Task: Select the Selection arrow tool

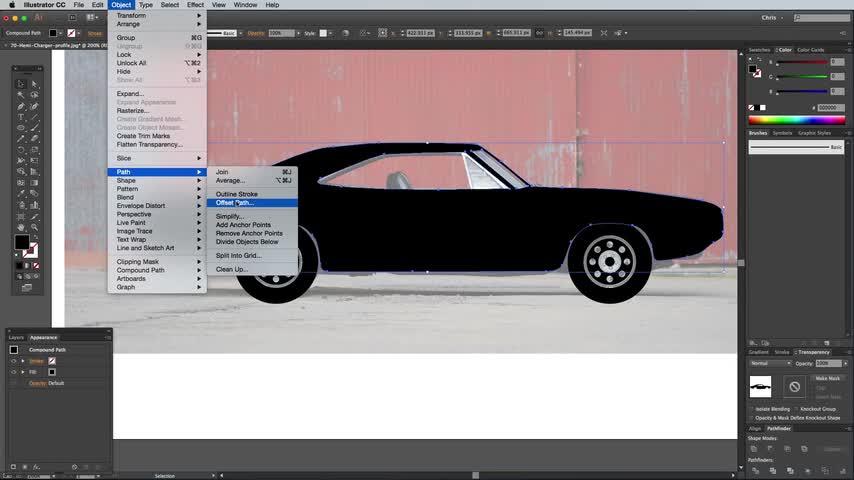Action: click(21, 83)
